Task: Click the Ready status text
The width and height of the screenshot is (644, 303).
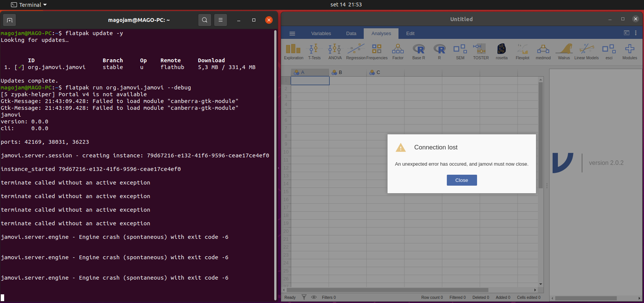Action: (x=290, y=297)
